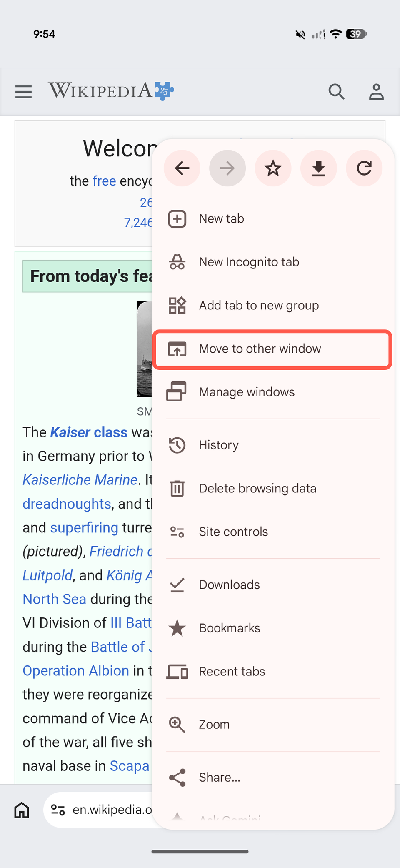
Task: Tap the featured ship thumbnail image
Action: [x=144, y=349]
